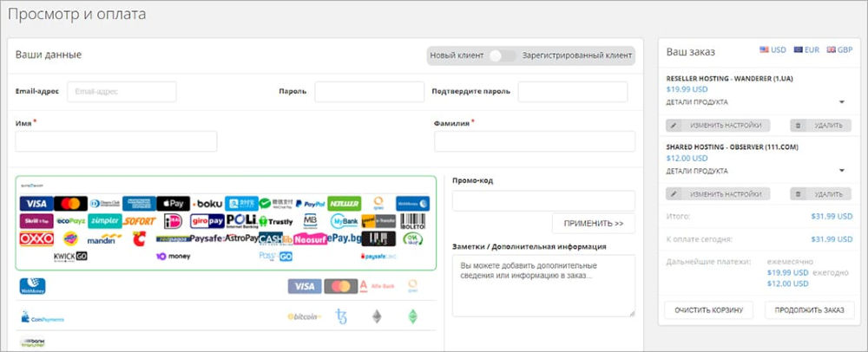This screenshot has height=352, width=868.
Task: Focus the Промо-код input field
Action: [x=543, y=200]
